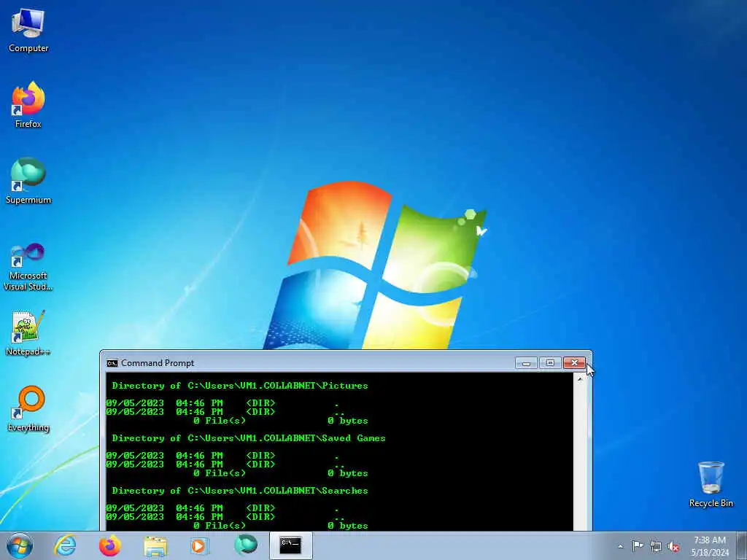Click the Command Prompt taskbar button
Screen dimensions: 747x560
290,545
